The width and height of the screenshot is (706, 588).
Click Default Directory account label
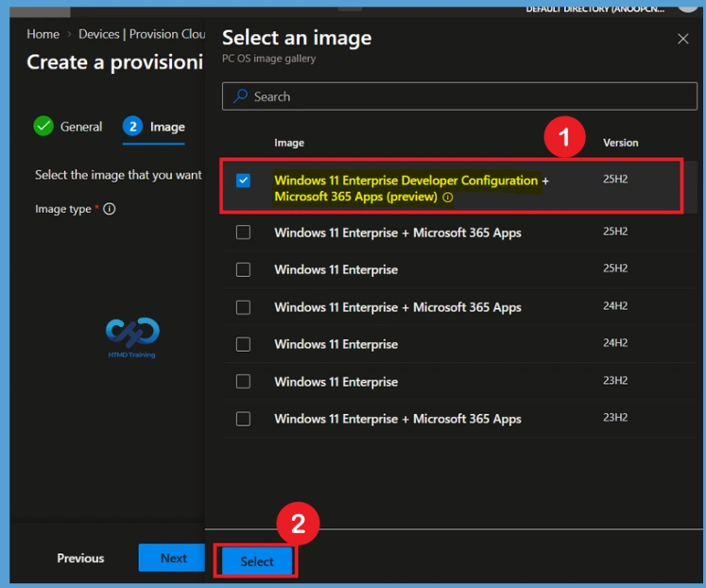pos(594,9)
